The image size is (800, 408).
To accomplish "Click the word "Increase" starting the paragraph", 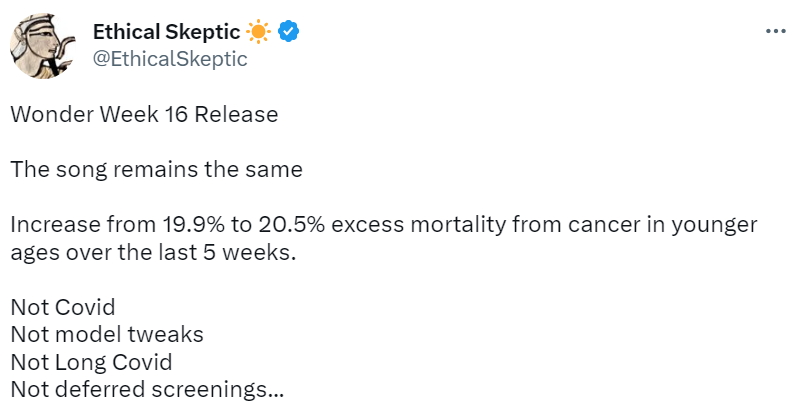I will tap(51, 224).
